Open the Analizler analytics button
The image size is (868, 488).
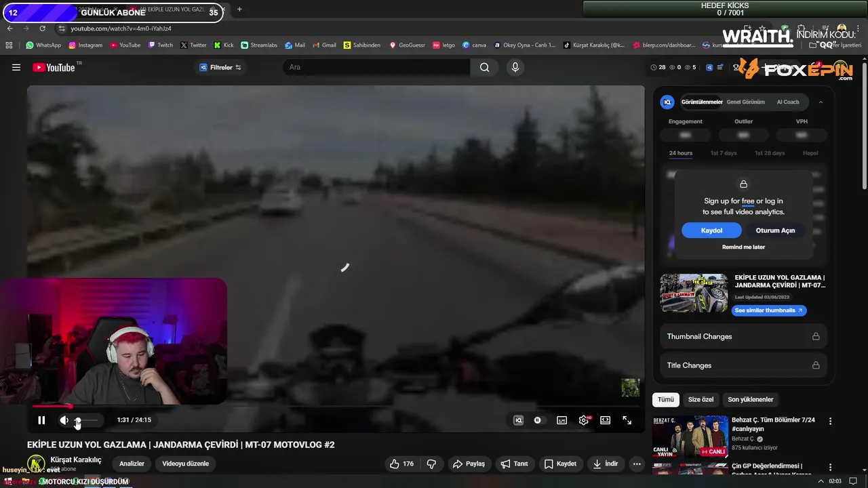tap(132, 464)
